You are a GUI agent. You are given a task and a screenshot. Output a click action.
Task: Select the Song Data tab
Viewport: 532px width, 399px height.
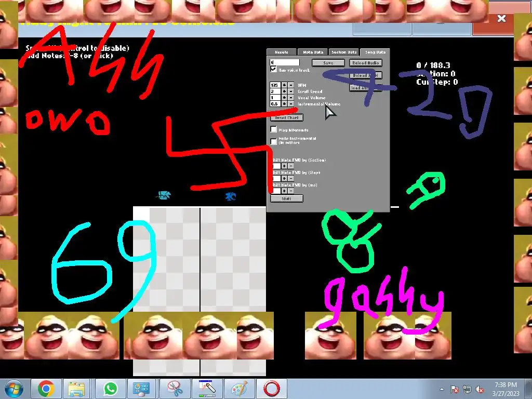click(x=375, y=52)
